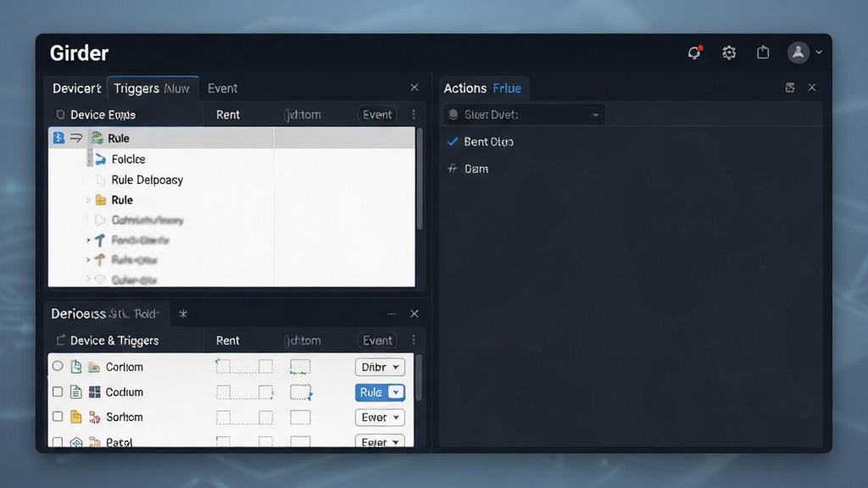868x488 pixels.
Task: Select the Folclee tree item
Action: point(128,159)
